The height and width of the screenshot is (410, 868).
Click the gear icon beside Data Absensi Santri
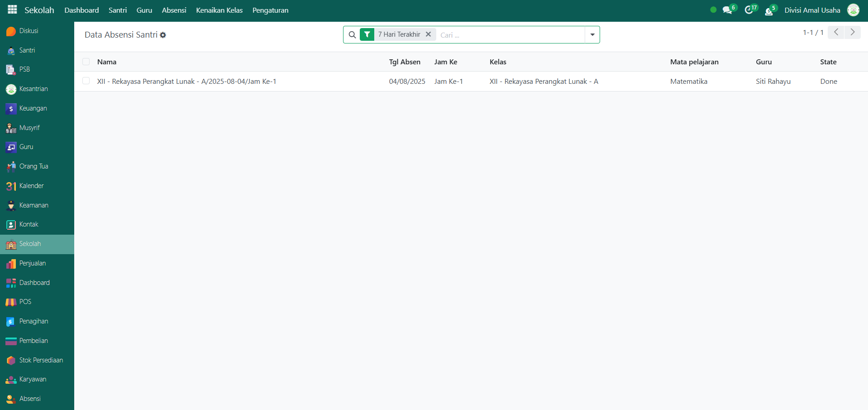point(163,35)
